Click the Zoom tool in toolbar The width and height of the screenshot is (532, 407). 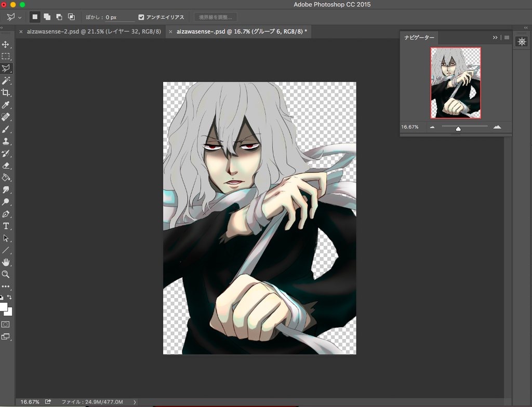(6, 274)
